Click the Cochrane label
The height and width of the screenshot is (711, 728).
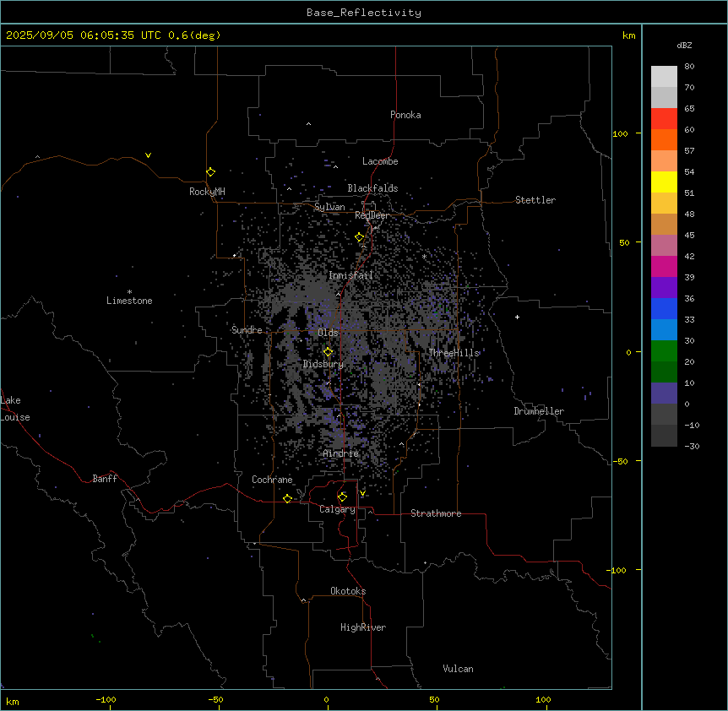coord(272,480)
